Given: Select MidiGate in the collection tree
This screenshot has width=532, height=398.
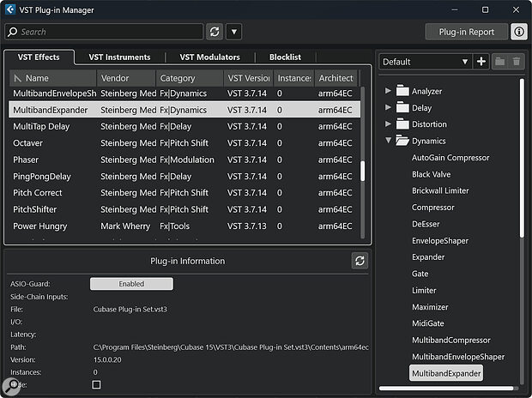Looking at the screenshot, I should coord(427,323).
